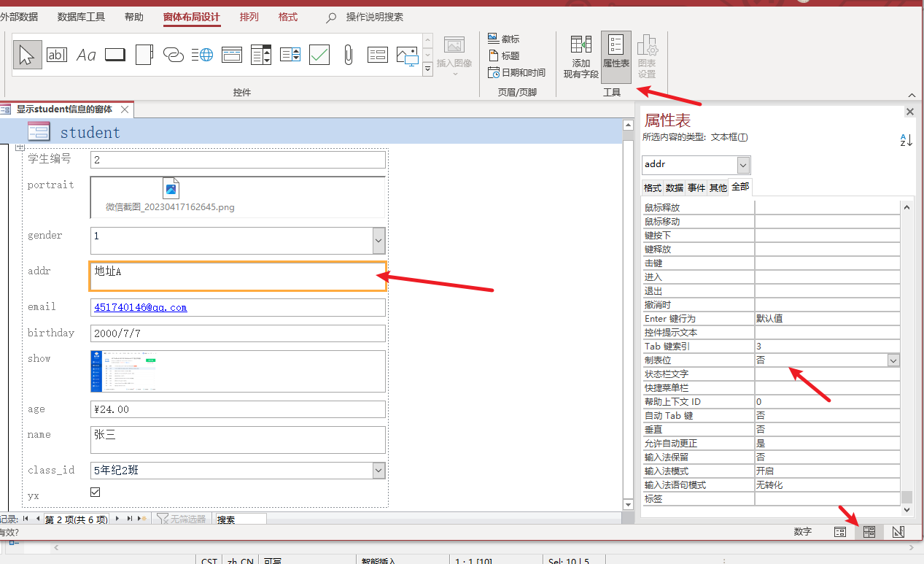Toggle the Property Sheet (属性表) button
This screenshot has height=564, width=924.
click(x=616, y=57)
